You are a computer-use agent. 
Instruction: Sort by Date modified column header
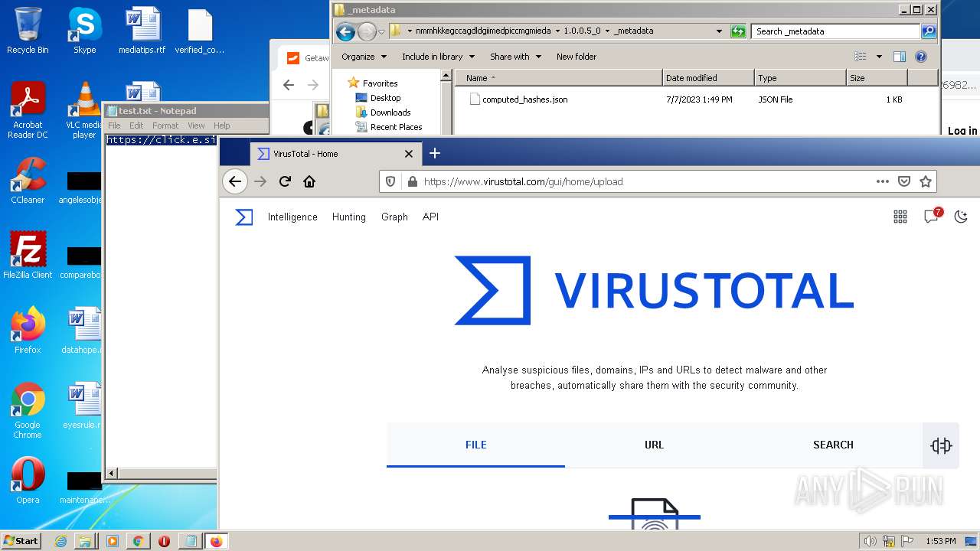click(x=708, y=78)
